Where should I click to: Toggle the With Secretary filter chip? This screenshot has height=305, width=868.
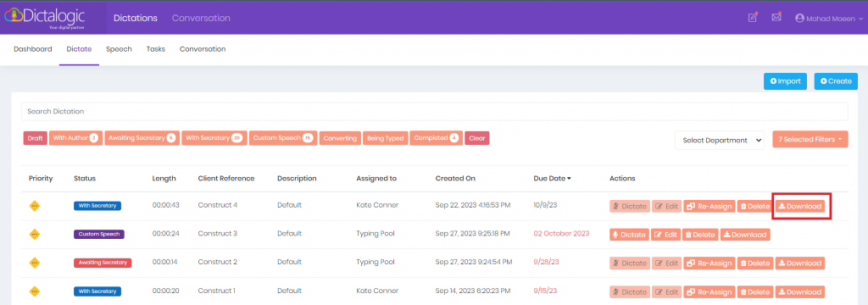[x=214, y=138]
